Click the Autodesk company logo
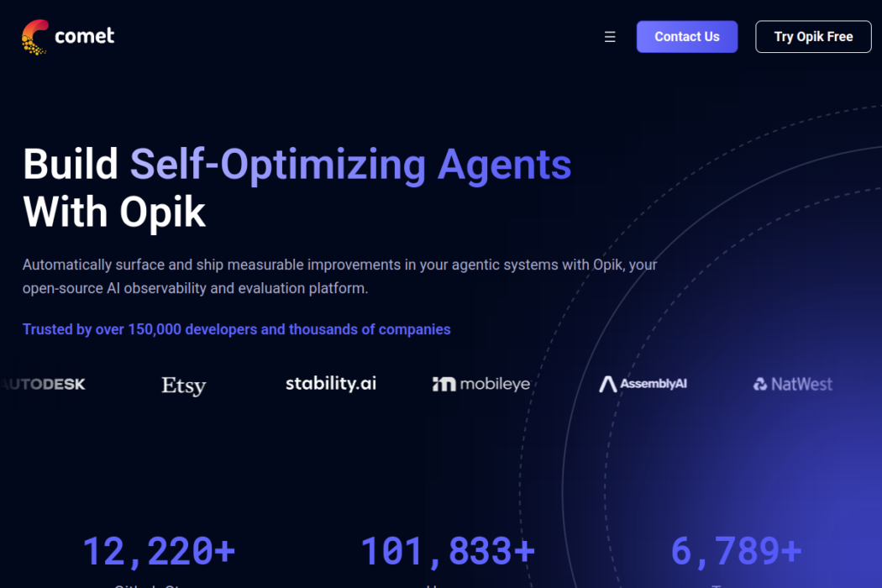Viewport: 882px width, 588px height. 44,385
